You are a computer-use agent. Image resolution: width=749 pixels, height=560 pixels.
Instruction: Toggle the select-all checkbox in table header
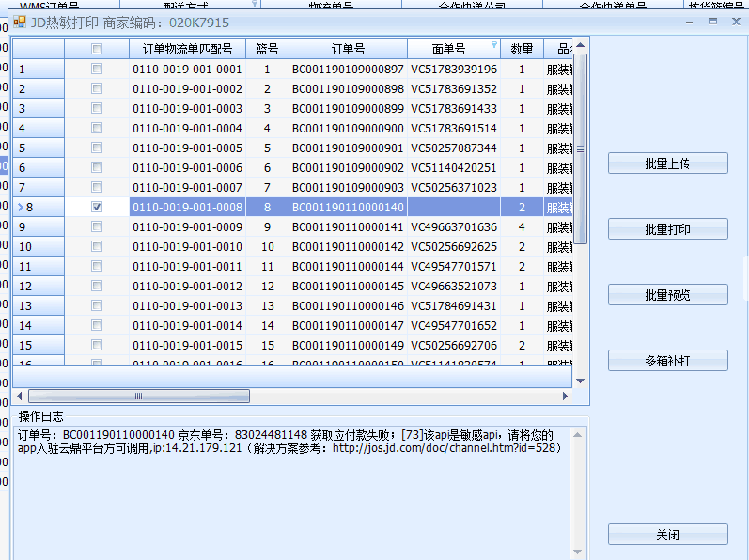click(97, 49)
